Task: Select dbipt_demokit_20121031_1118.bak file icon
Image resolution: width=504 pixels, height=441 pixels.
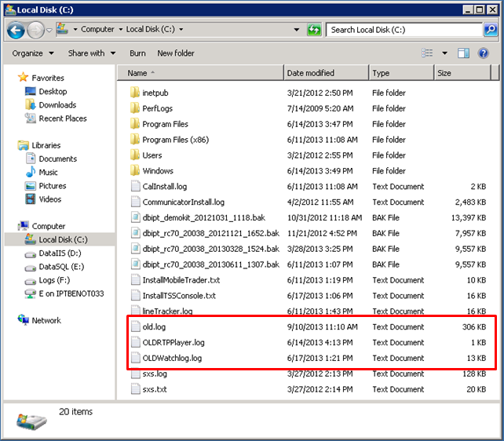Action: (x=136, y=217)
